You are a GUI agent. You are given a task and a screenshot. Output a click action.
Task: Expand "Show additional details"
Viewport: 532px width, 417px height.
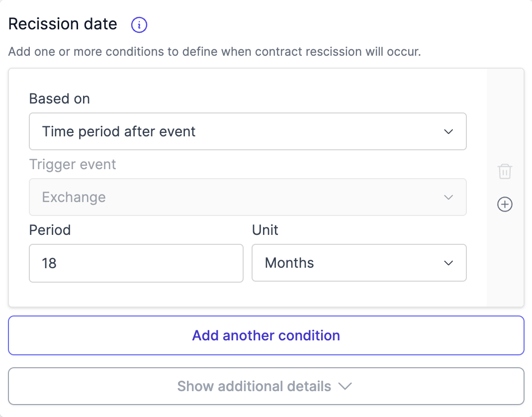click(x=254, y=386)
